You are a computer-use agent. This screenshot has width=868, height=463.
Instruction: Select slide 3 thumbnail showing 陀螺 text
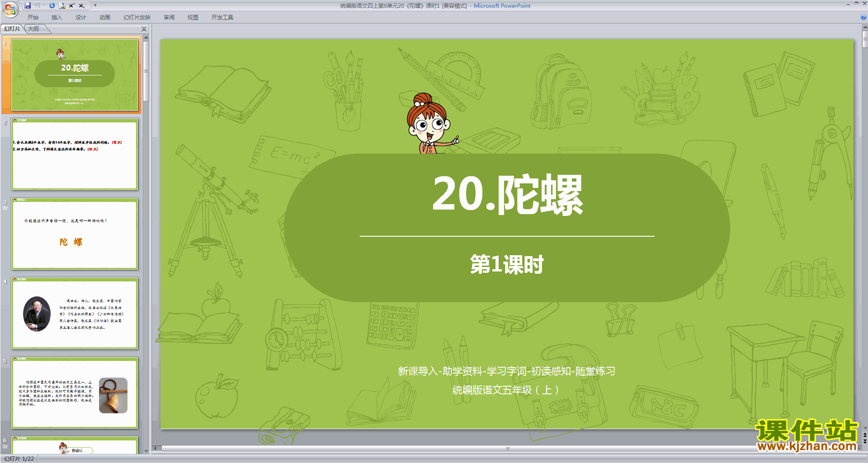pos(75,234)
